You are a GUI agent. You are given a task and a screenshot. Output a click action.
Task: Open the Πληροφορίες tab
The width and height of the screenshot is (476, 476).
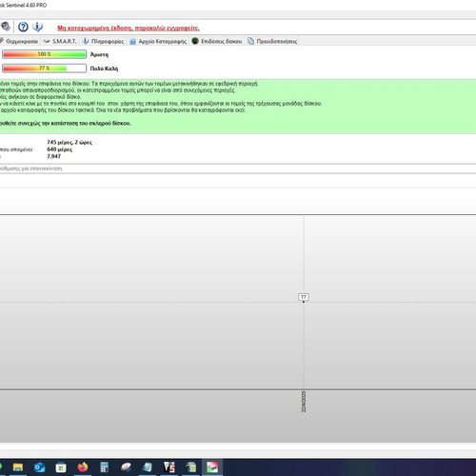pos(103,41)
